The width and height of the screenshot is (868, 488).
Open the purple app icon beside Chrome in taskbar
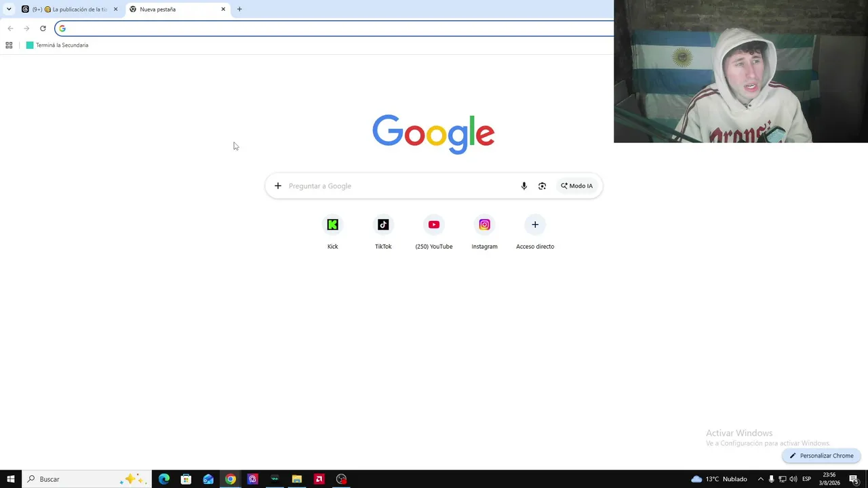[x=253, y=479]
